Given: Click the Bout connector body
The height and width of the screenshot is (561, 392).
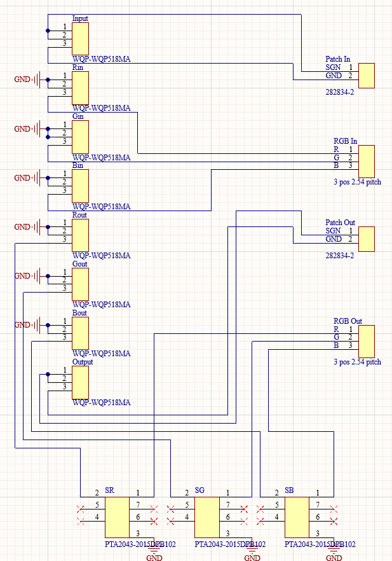Looking at the screenshot, I should click(x=81, y=333).
